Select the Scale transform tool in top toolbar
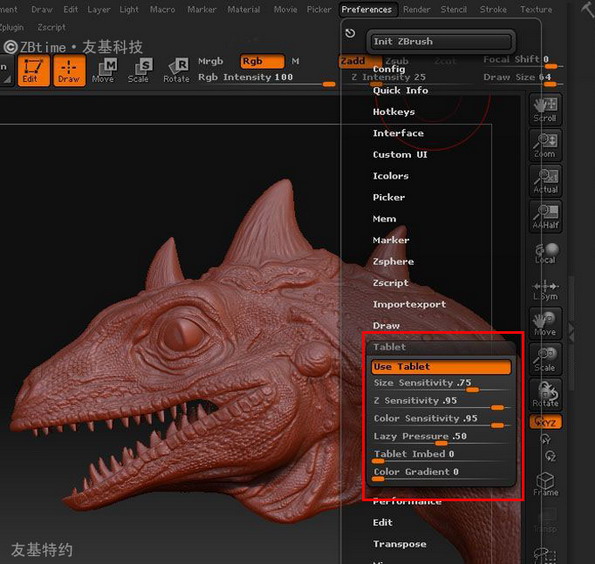 [139, 71]
